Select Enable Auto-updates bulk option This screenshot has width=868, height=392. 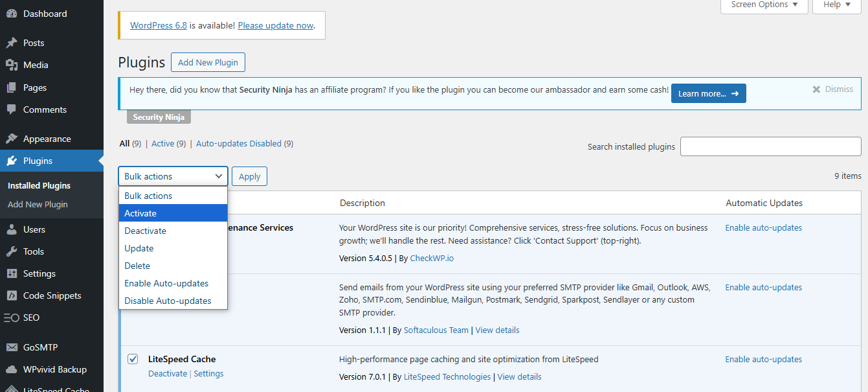click(x=166, y=283)
